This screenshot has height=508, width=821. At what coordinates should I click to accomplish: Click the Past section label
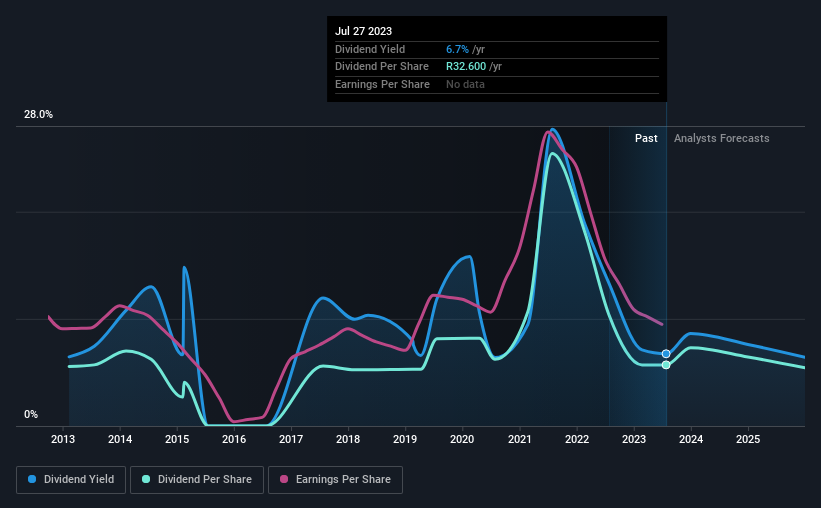tap(646, 138)
